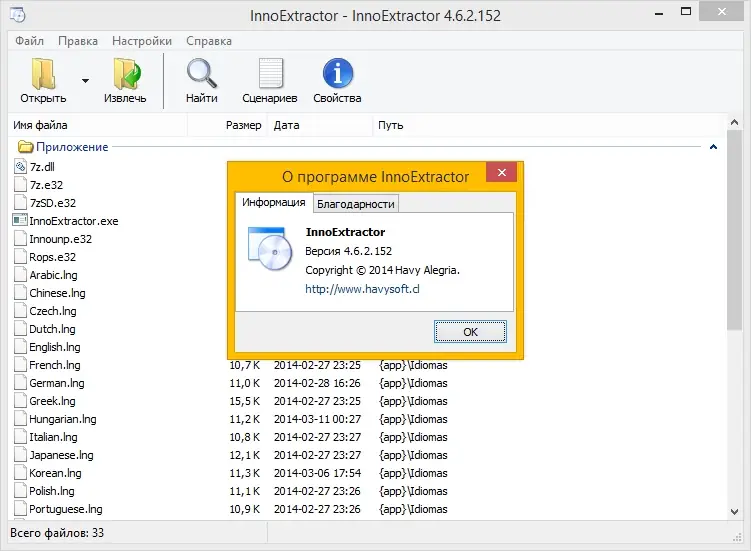Click the Japanese.lng file icon
The height and width of the screenshot is (551, 751).
click(20, 455)
